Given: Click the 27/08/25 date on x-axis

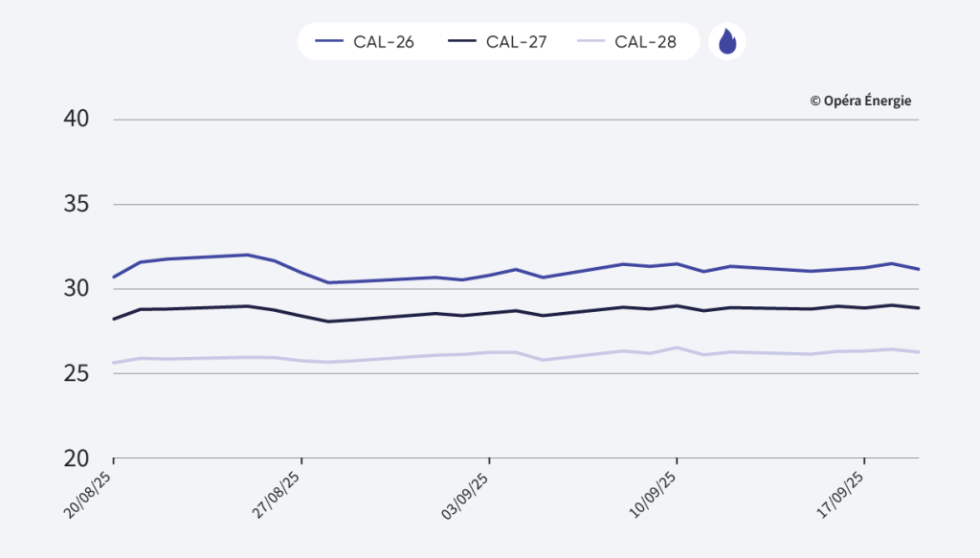Looking at the screenshot, I should [278, 493].
